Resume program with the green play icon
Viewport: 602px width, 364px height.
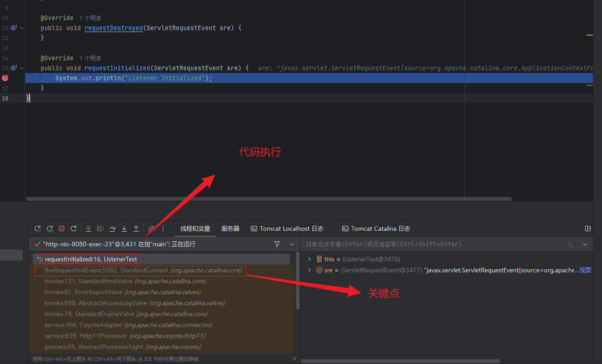(100, 229)
